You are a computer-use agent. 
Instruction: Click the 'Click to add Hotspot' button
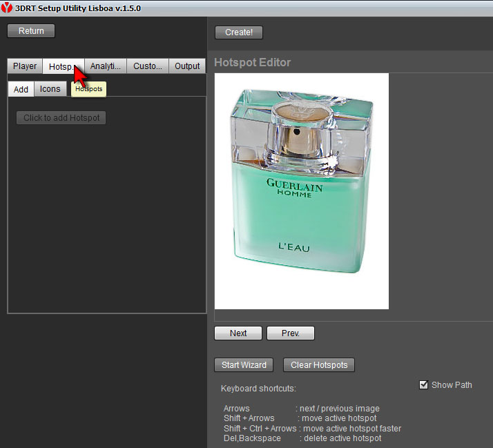[x=61, y=117]
